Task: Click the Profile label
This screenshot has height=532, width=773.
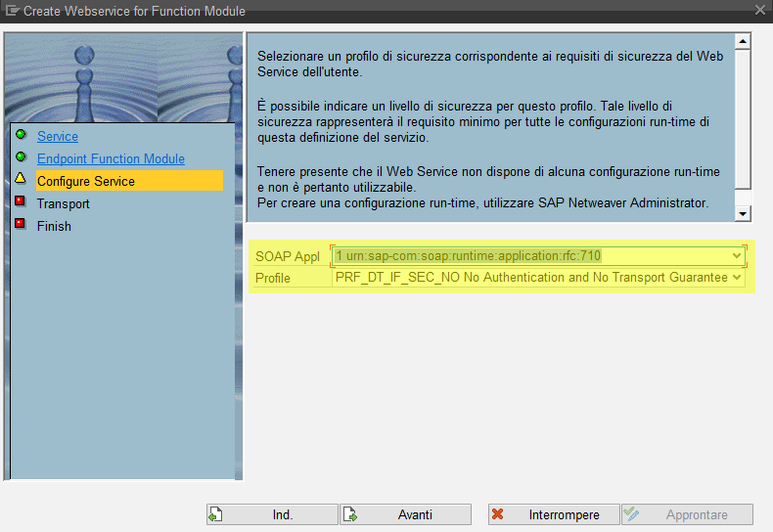Action: (273, 279)
